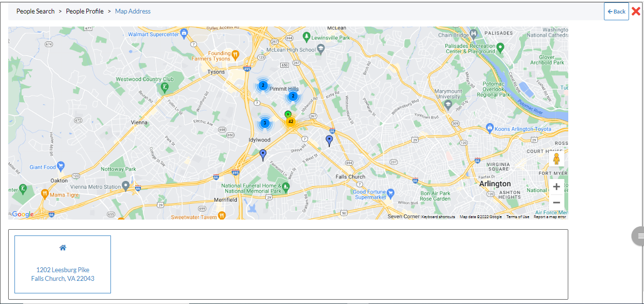The width and height of the screenshot is (644, 304).
Task: Open the Giant Food shopping cart icon
Action: pyautogui.click(x=61, y=166)
